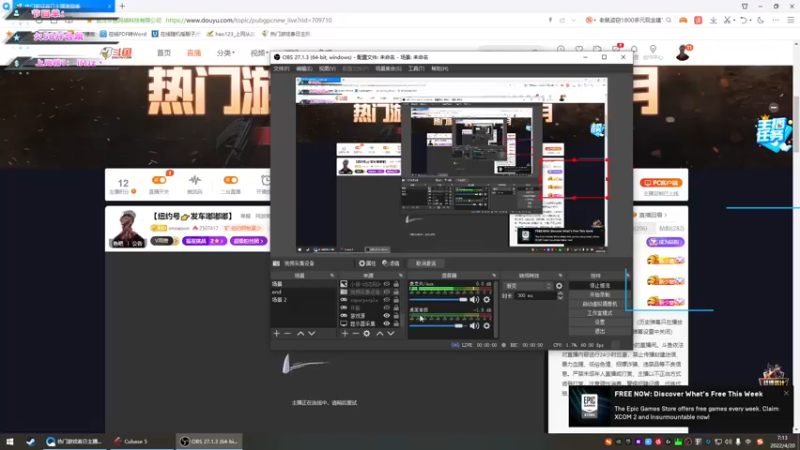
Task: Pop out the Scenes dock panel
Action: 332,276
